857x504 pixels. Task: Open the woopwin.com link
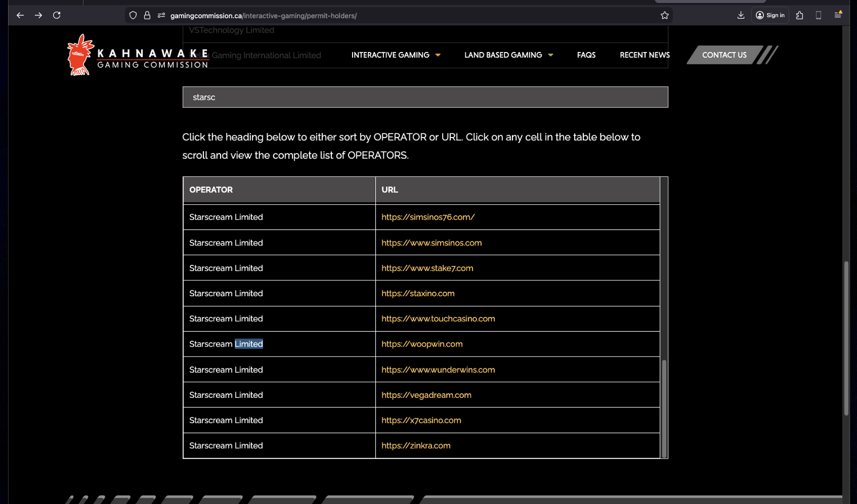pyautogui.click(x=422, y=344)
